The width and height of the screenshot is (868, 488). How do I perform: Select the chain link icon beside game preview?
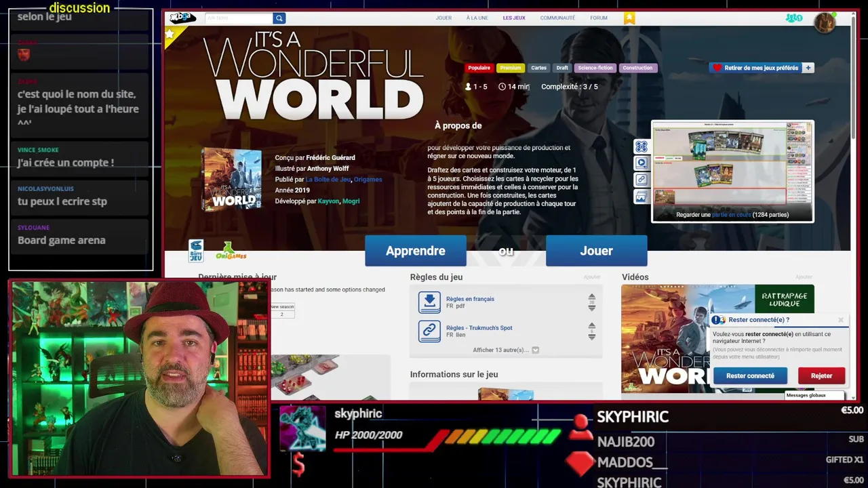point(641,180)
